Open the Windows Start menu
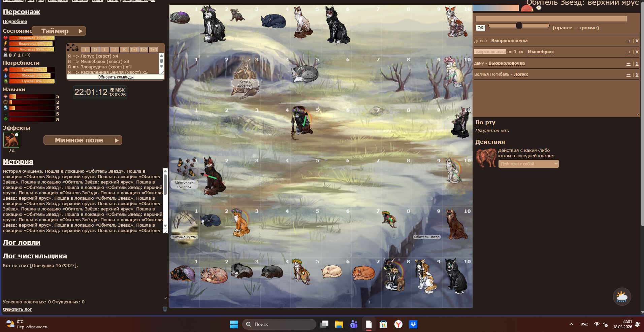644x332 pixels. coord(234,324)
